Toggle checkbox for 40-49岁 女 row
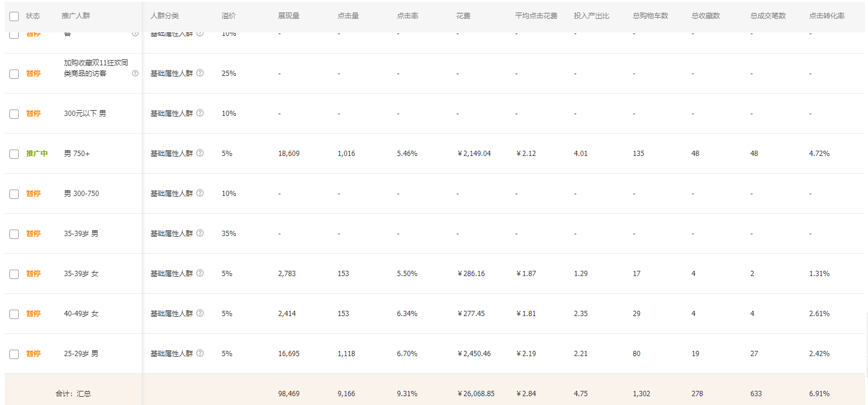Screen dimensions: 868x405 14,314
